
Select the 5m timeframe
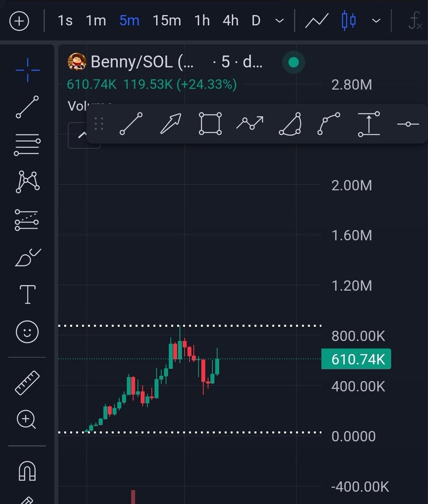point(129,21)
